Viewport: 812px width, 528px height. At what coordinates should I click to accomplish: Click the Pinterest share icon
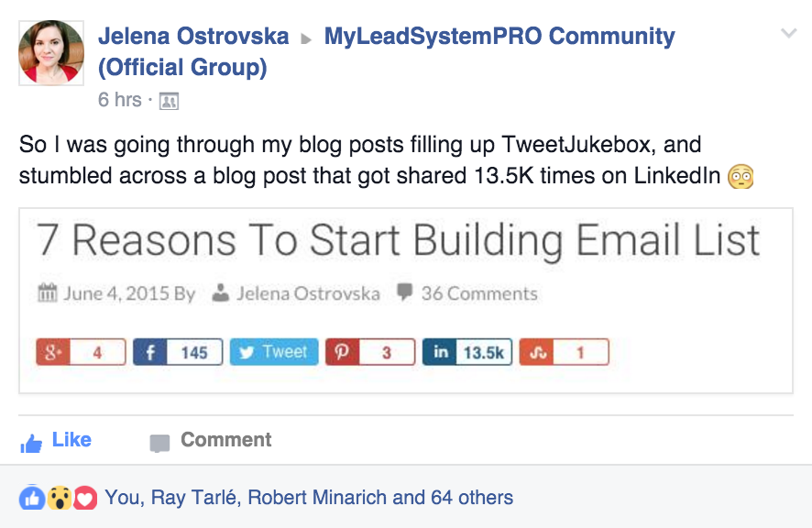point(342,352)
